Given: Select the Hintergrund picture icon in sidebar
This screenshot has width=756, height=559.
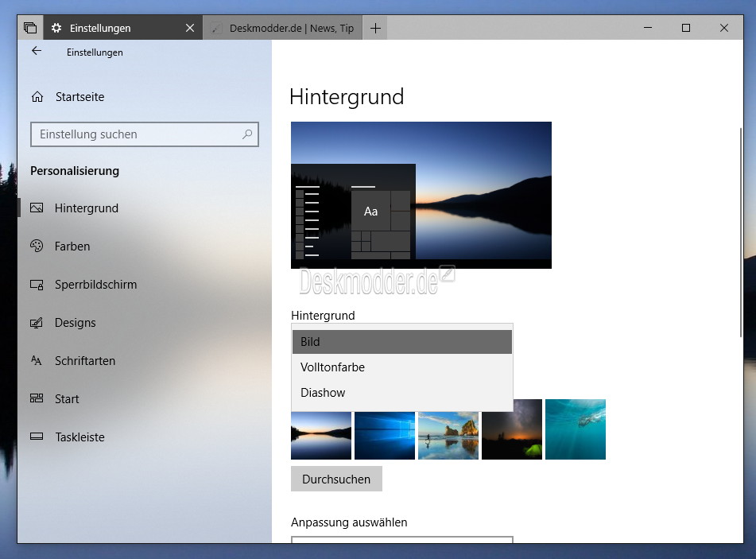Looking at the screenshot, I should (x=37, y=208).
